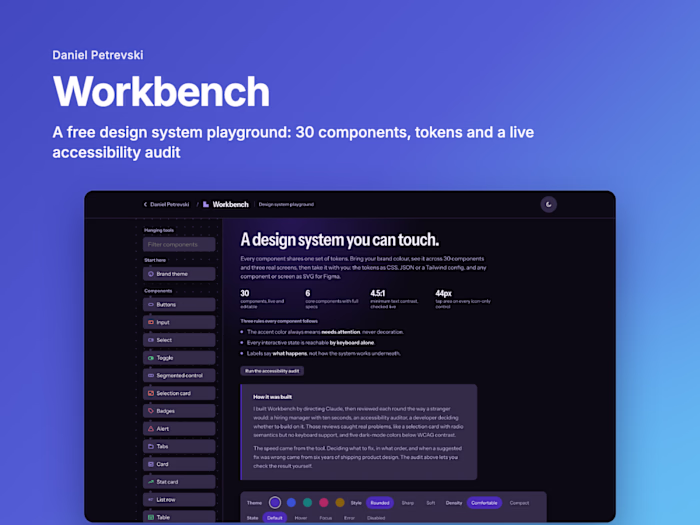This screenshot has width=700, height=525.
Task: Pick the purple theme swatch
Action: (x=275, y=503)
